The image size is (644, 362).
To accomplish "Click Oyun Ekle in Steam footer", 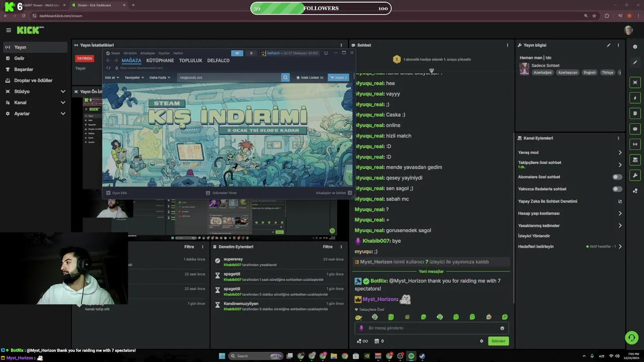I will 117,193.
